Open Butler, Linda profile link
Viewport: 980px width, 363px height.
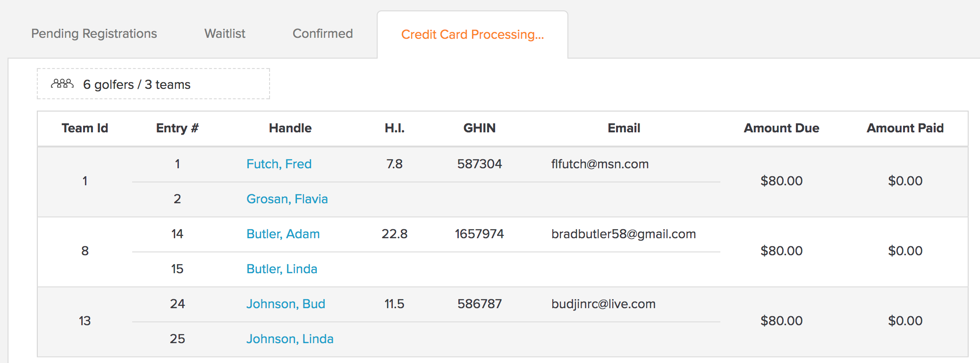point(282,269)
